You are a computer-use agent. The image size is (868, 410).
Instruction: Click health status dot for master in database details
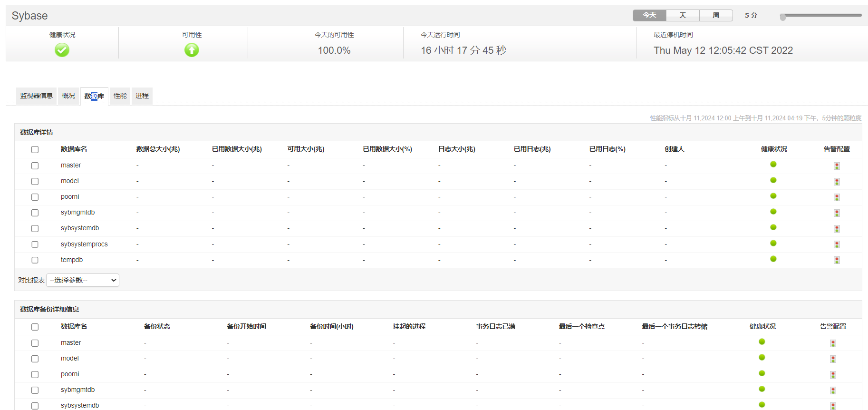(x=773, y=164)
